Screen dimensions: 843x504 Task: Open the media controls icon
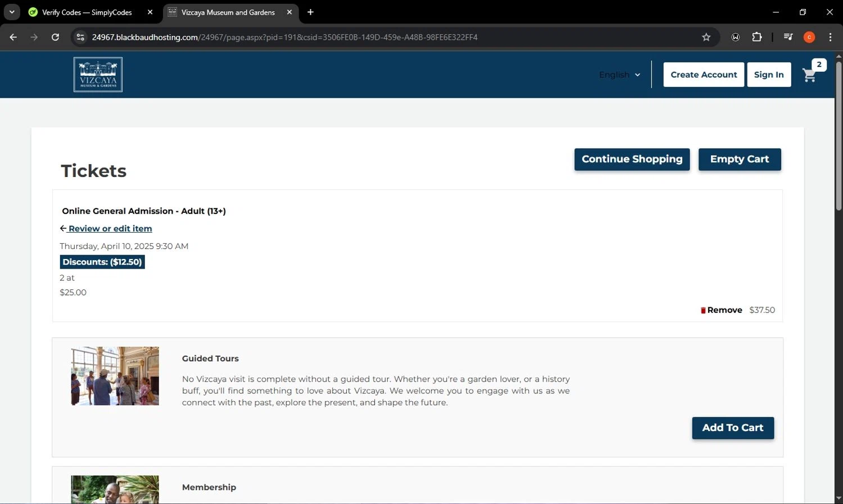coord(788,37)
